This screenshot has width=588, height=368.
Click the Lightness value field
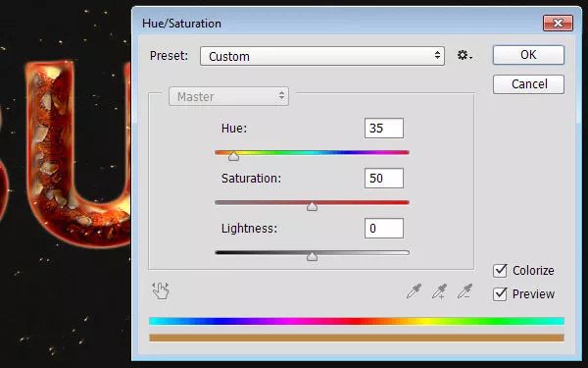tap(384, 229)
